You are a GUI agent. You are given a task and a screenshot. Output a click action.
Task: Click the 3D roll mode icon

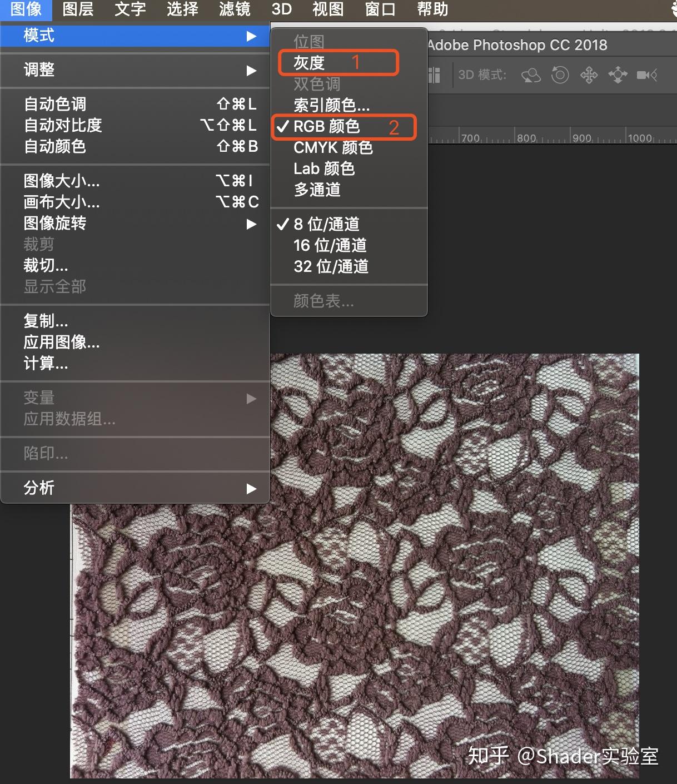point(560,75)
